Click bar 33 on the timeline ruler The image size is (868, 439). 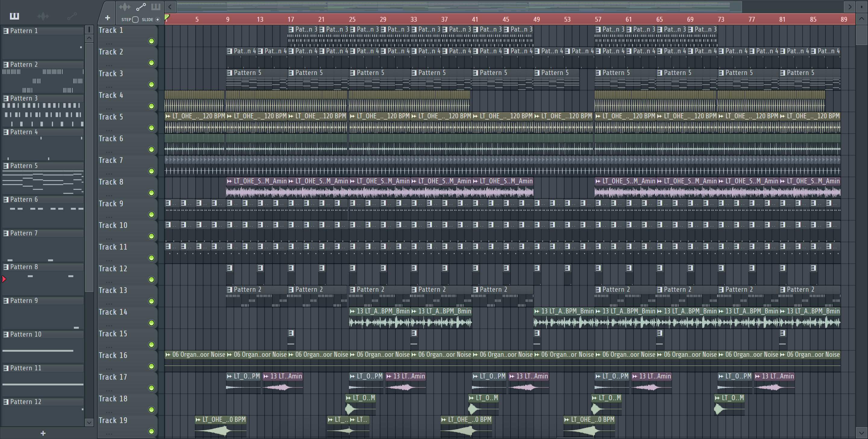[x=414, y=19]
